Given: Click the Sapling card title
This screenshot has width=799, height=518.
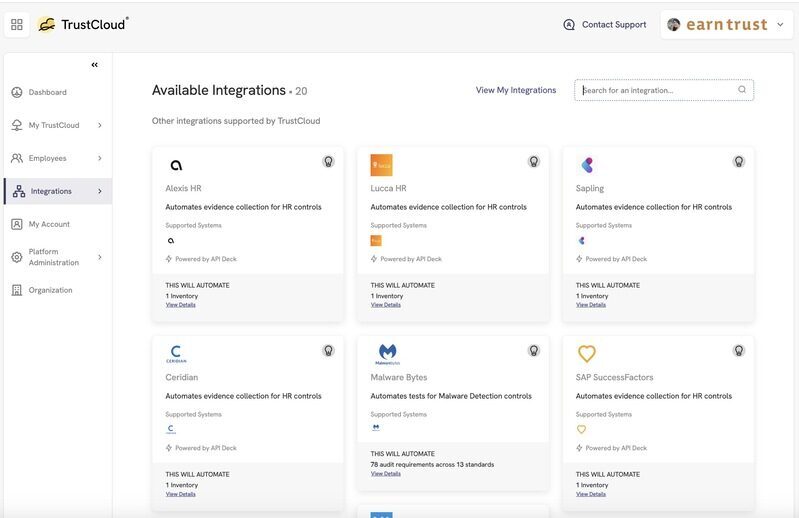Looking at the screenshot, I should pyautogui.click(x=590, y=188).
